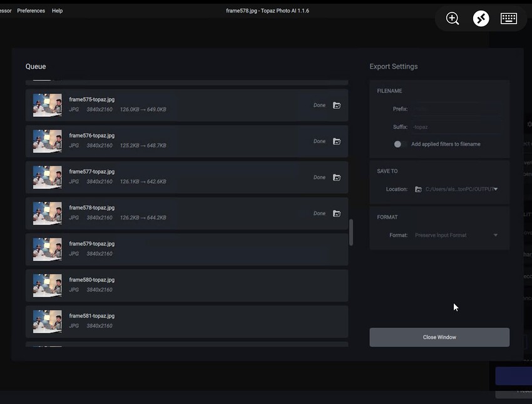Viewport: 532px width, 404px height.
Task: Open the Preferences menu
Action: point(31,11)
